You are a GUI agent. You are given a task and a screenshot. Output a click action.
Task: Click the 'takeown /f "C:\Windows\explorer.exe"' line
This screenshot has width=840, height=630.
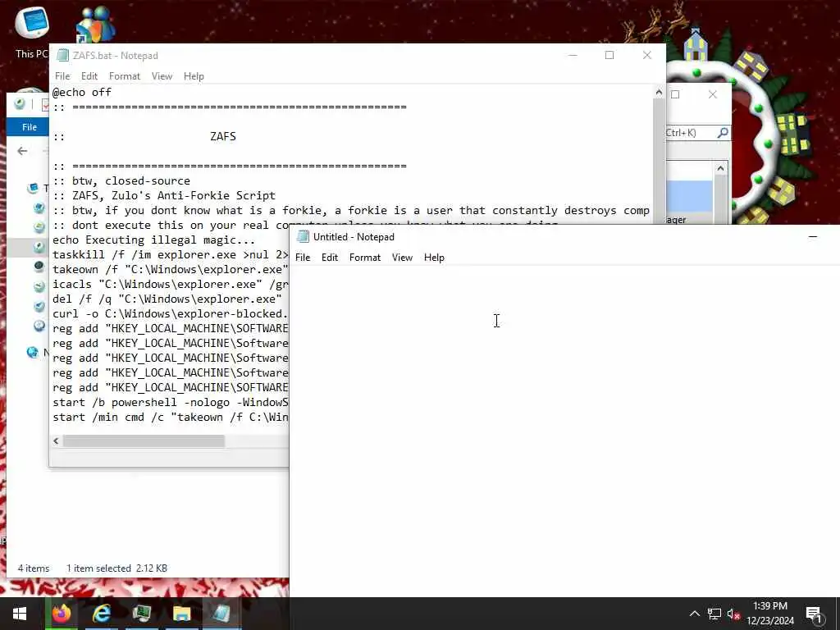click(x=171, y=269)
